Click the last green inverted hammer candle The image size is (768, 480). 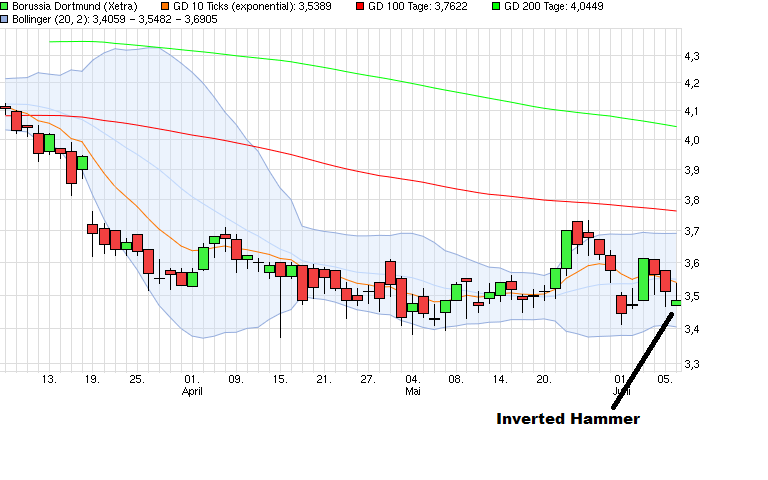[676, 303]
